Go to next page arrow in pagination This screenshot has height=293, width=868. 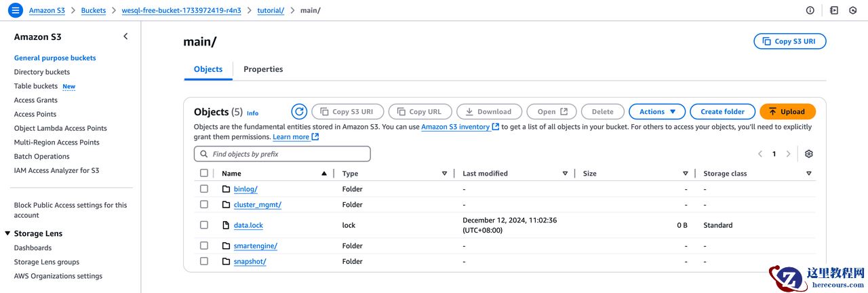pyautogui.click(x=788, y=154)
